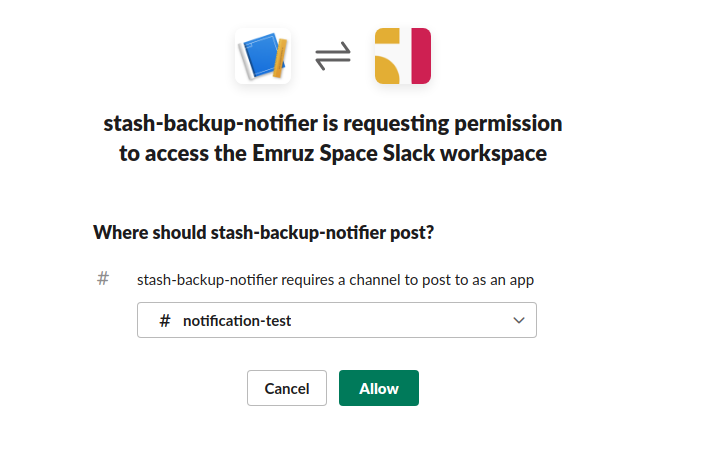Click the red stripe of the workspace logo

tap(420, 56)
